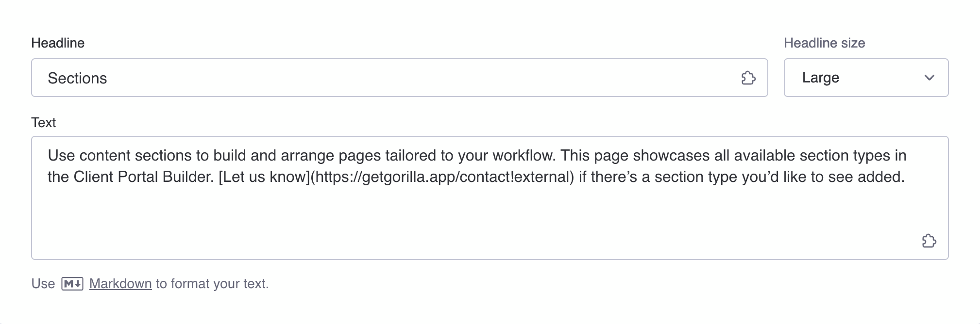Click the Headline size label
The image size is (980, 324).
pyautogui.click(x=824, y=43)
